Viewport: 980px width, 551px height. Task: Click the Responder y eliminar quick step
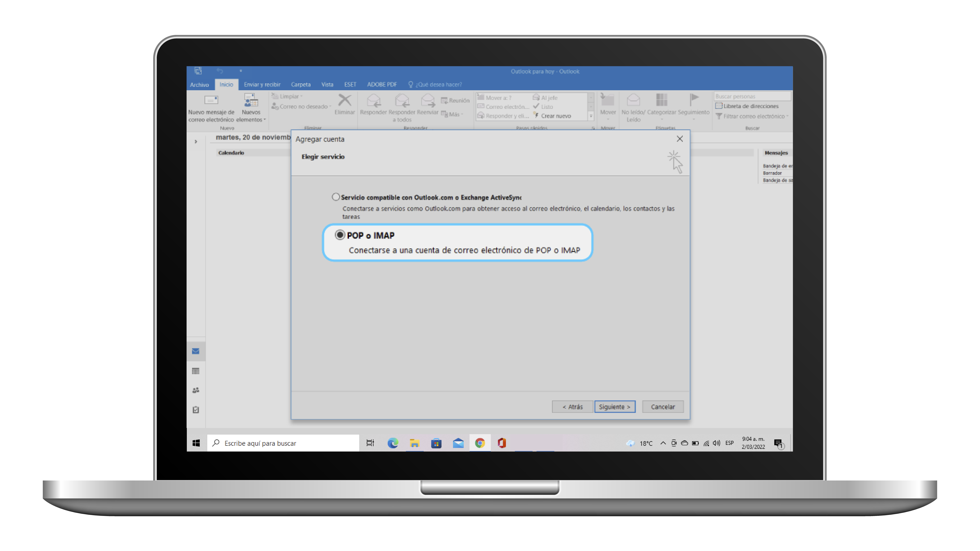[x=503, y=116]
